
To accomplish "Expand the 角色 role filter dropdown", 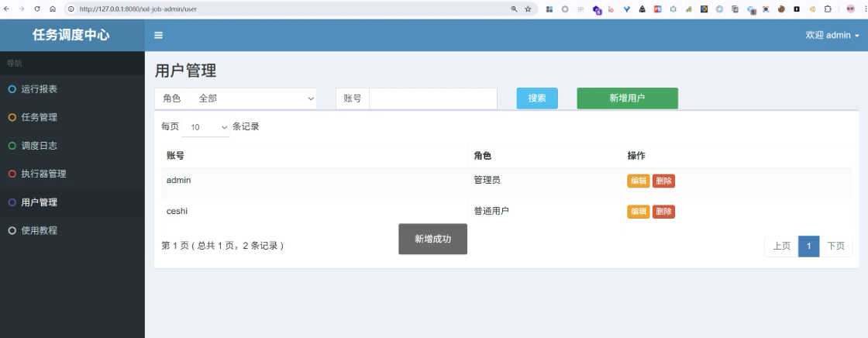I will click(x=255, y=98).
